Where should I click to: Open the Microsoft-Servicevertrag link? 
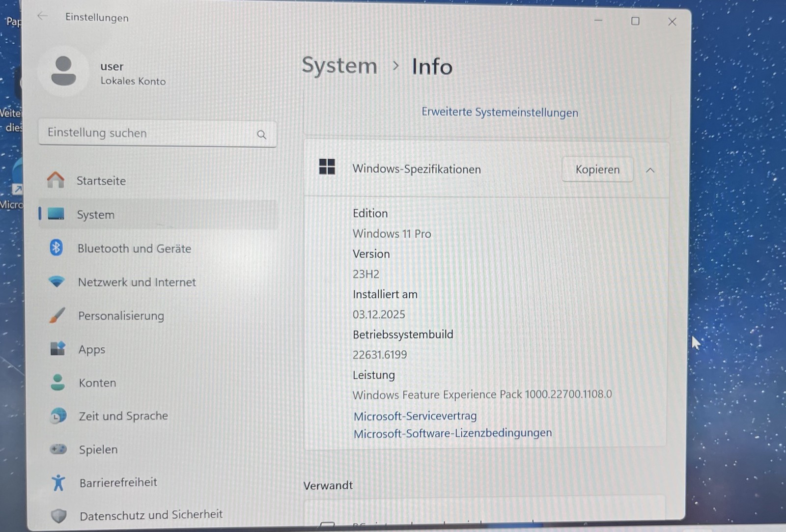coord(415,416)
